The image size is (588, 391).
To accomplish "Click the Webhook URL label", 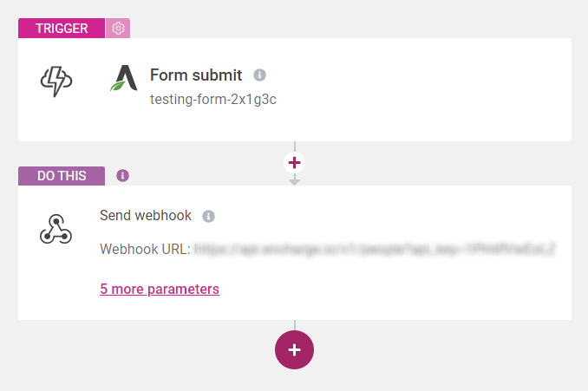I will coord(145,250).
